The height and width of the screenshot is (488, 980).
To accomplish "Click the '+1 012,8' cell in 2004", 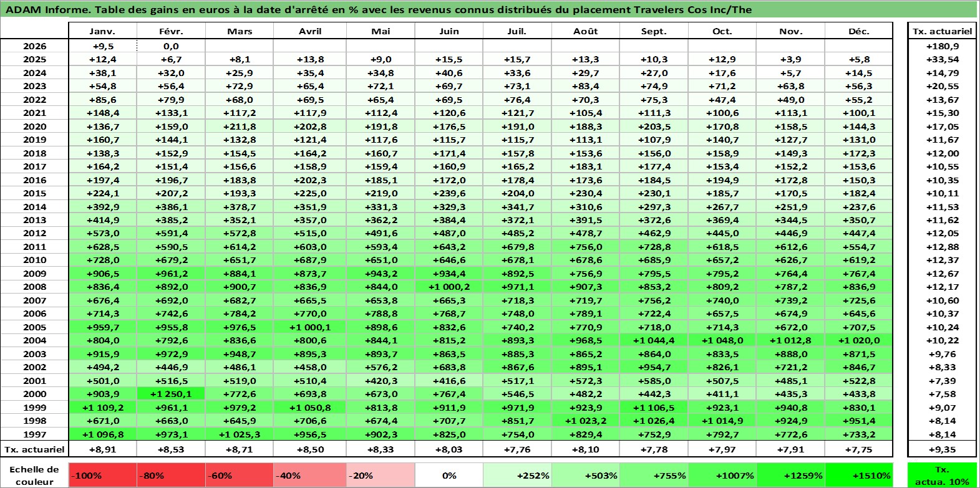I will tap(791, 340).
